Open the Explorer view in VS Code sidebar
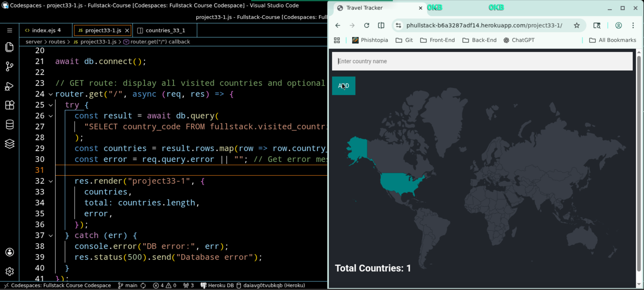 10,47
